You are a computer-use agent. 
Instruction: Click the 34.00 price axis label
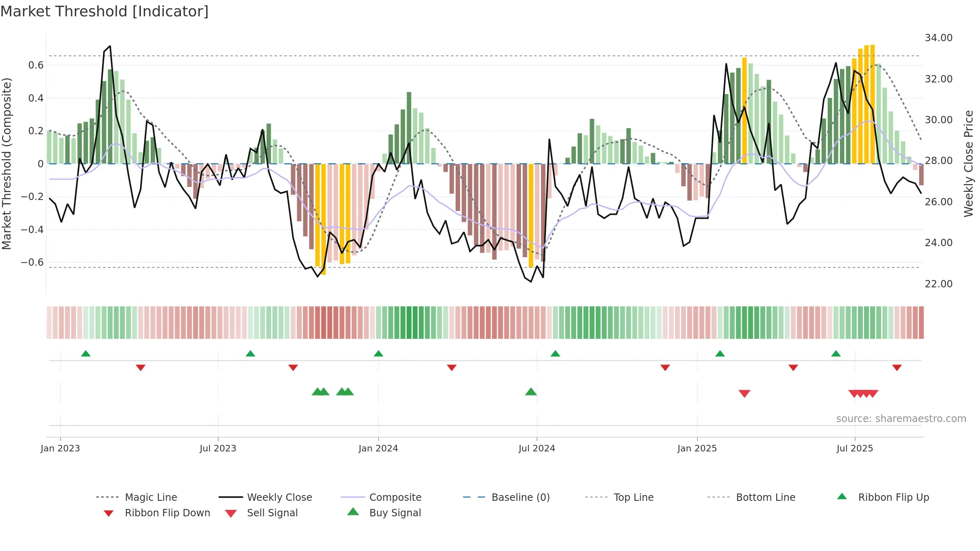point(939,38)
